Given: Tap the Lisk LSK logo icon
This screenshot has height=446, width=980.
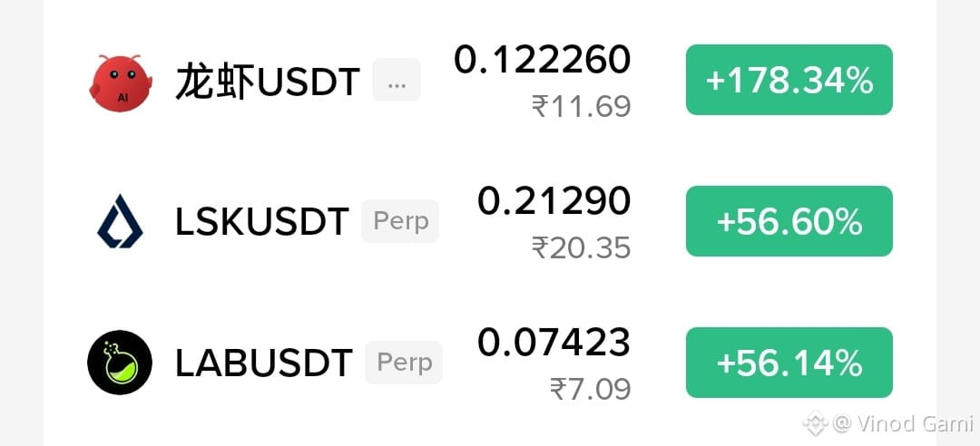Looking at the screenshot, I should 120,221.
